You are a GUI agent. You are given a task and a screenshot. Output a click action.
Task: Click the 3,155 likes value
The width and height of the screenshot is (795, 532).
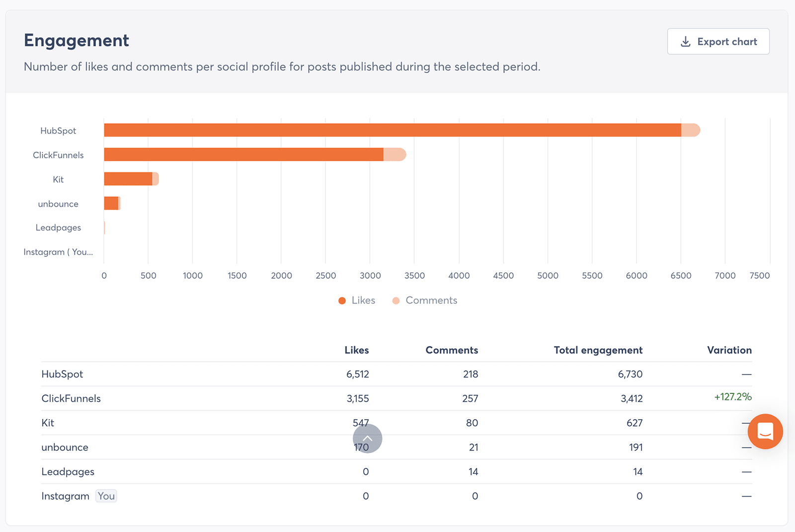pyautogui.click(x=358, y=398)
